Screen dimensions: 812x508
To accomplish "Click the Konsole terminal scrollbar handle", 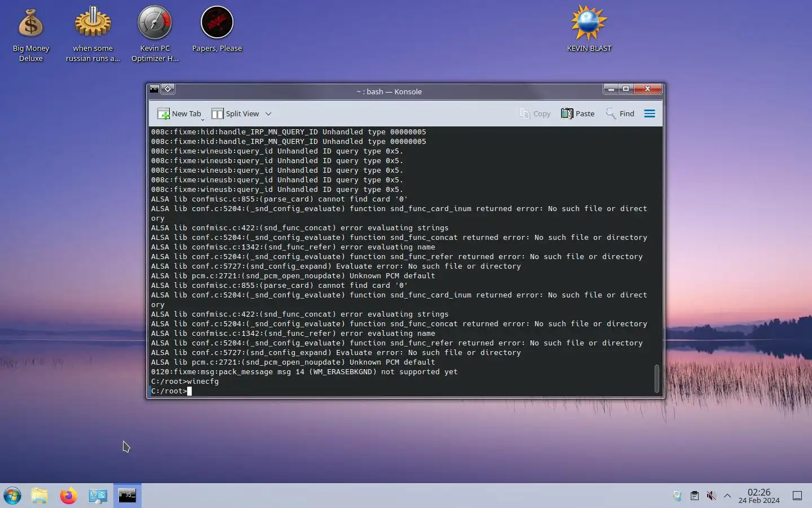I will pyautogui.click(x=656, y=378).
